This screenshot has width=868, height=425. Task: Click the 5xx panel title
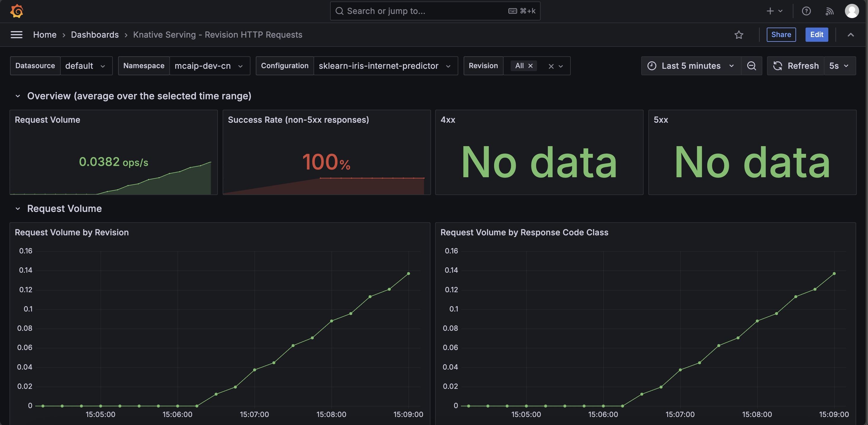coord(661,120)
